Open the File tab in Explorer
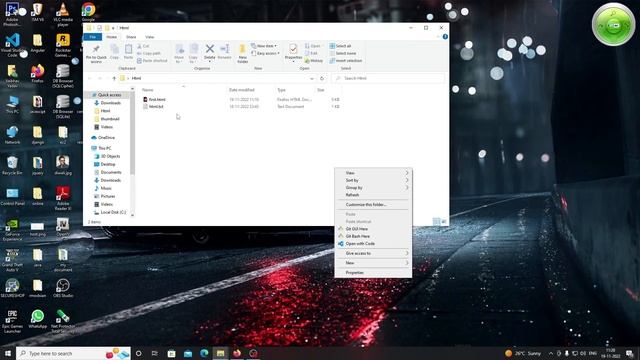Screen dimensions: 640x360 (93, 37)
